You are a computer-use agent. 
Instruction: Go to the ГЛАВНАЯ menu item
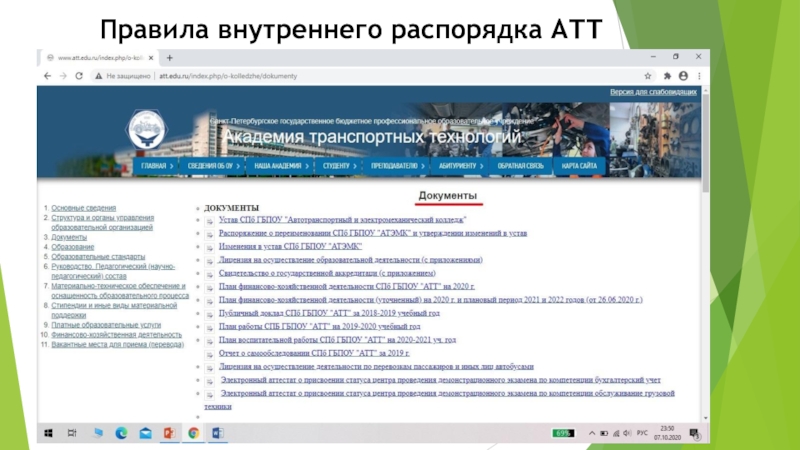click(x=156, y=165)
